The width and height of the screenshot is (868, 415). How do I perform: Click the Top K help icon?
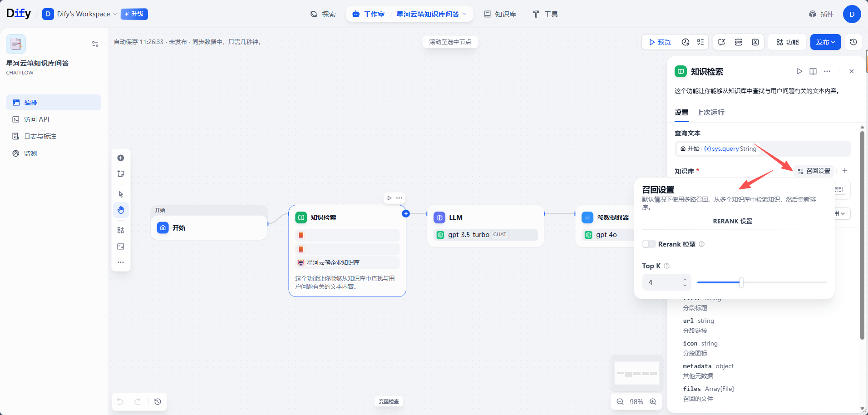[666, 266]
